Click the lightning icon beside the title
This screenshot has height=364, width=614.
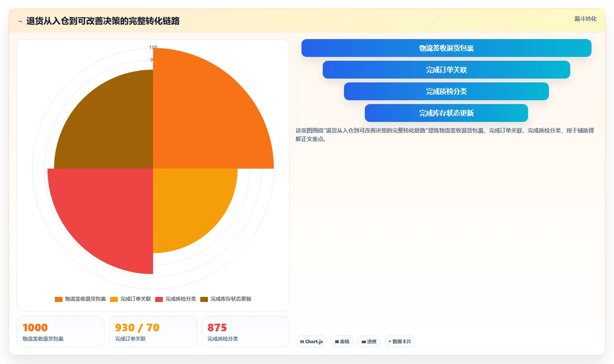(20, 21)
